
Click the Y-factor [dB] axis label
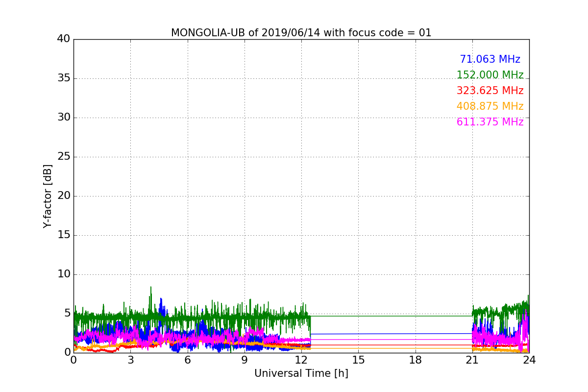(x=48, y=196)
